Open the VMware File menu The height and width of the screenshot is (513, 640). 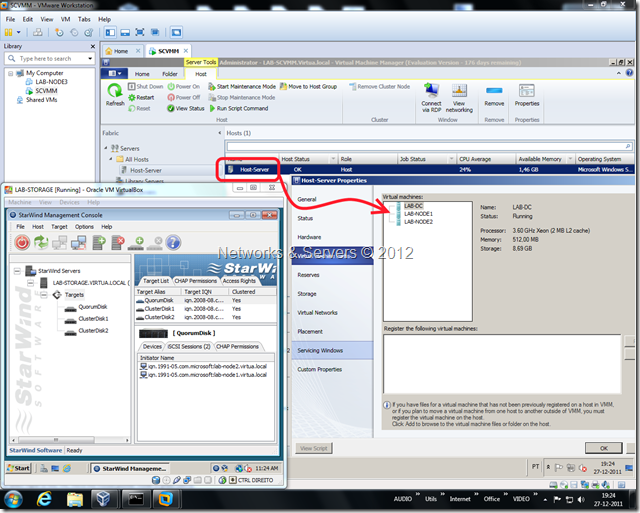[10, 19]
